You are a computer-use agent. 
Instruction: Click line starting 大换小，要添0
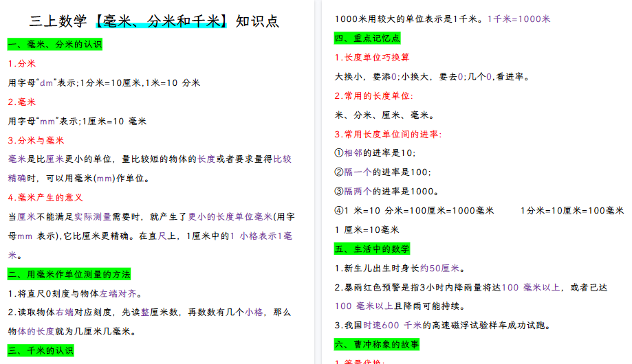(432, 76)
